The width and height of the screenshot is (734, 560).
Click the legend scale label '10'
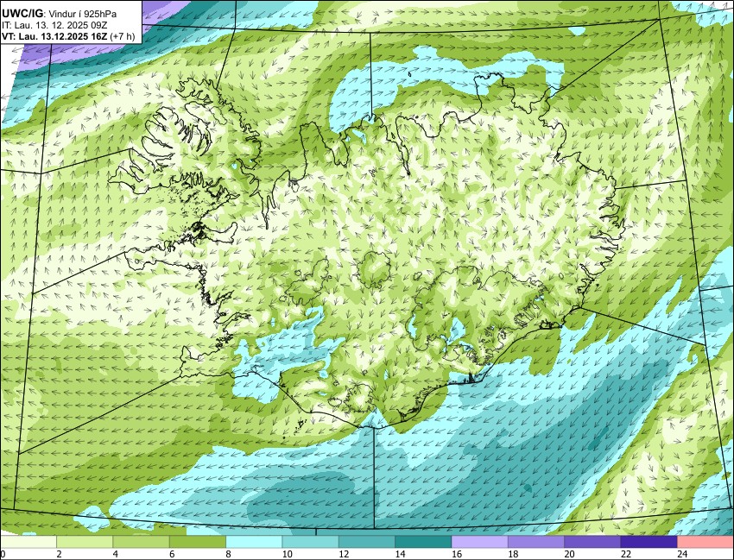(x=288, y=554)
